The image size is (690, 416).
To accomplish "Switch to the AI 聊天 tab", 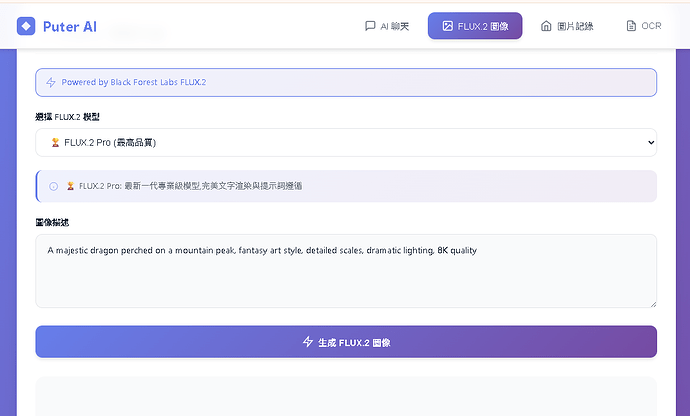I will [x=387, y=26].
